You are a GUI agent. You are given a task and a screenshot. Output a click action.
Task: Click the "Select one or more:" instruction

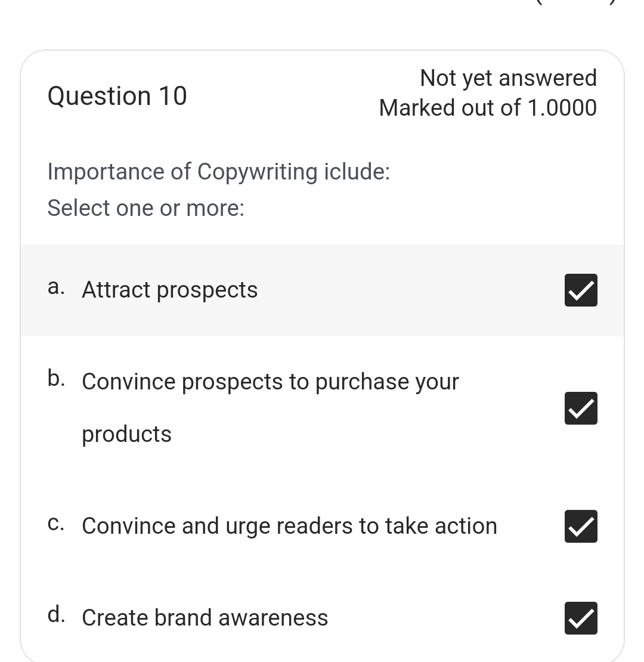(146, 208)
